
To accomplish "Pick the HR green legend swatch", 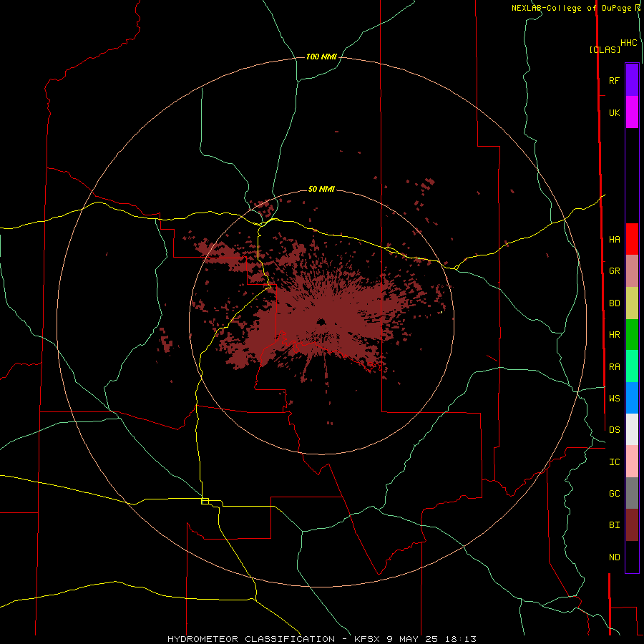I will (632, 335).
